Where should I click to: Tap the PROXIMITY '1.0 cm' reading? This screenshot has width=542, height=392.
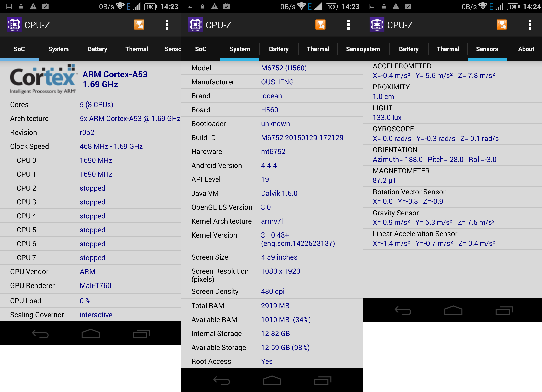pos(383,96)
